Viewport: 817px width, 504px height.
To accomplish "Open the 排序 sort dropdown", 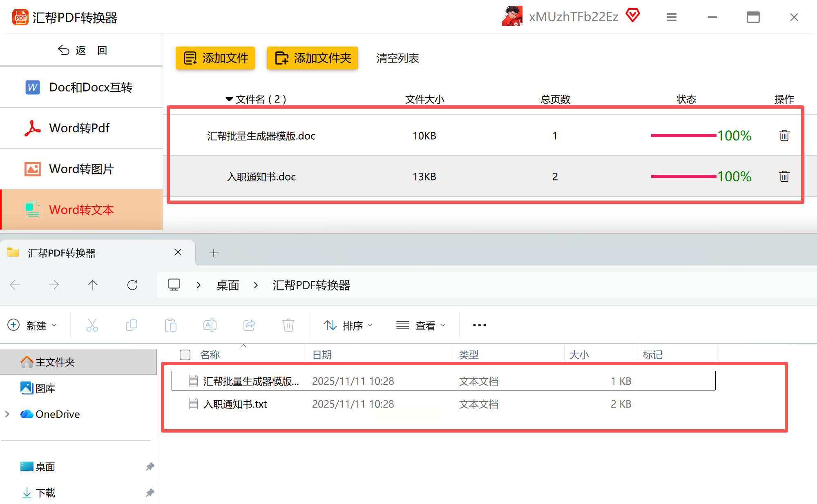I will click(348, 326).
